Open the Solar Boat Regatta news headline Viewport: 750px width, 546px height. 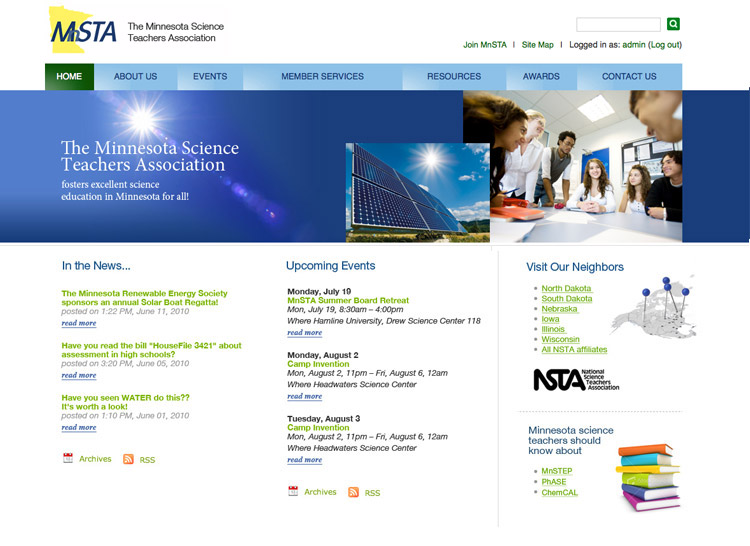pyautogui.click(x=144, y=297)
